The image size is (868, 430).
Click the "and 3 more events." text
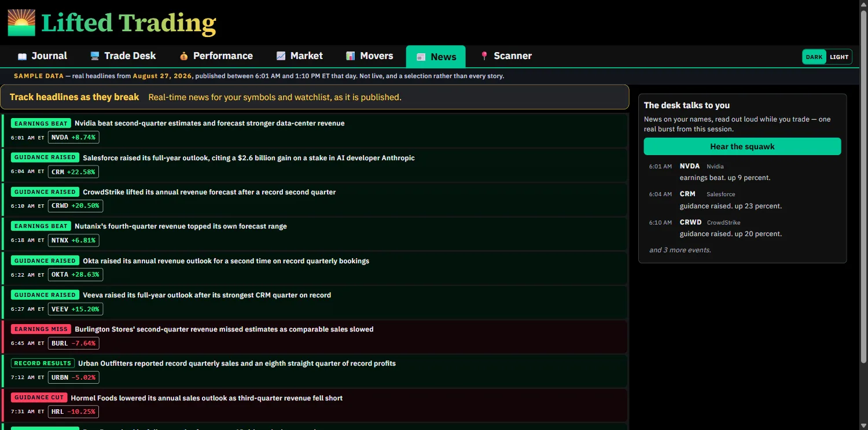coord(680,250)
